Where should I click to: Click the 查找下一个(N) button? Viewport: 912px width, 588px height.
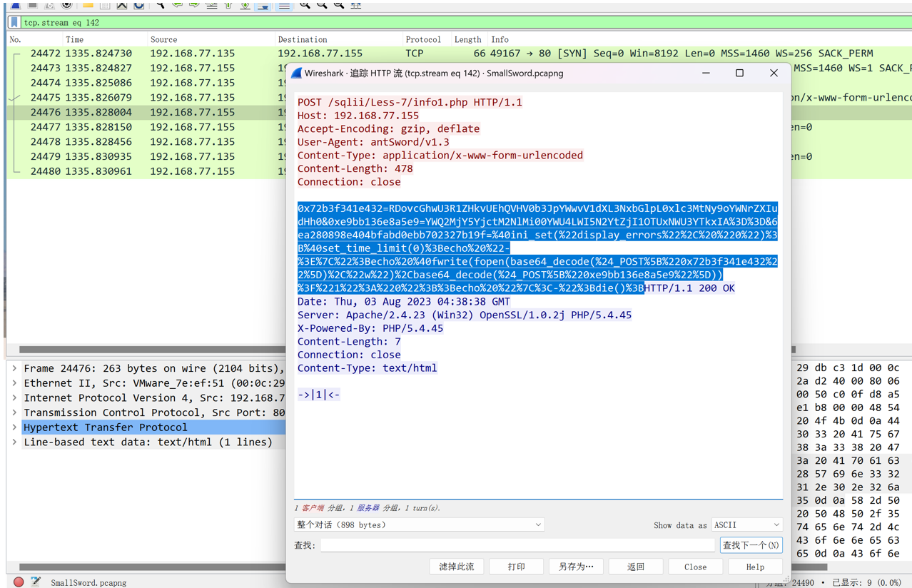pos(751,545)
